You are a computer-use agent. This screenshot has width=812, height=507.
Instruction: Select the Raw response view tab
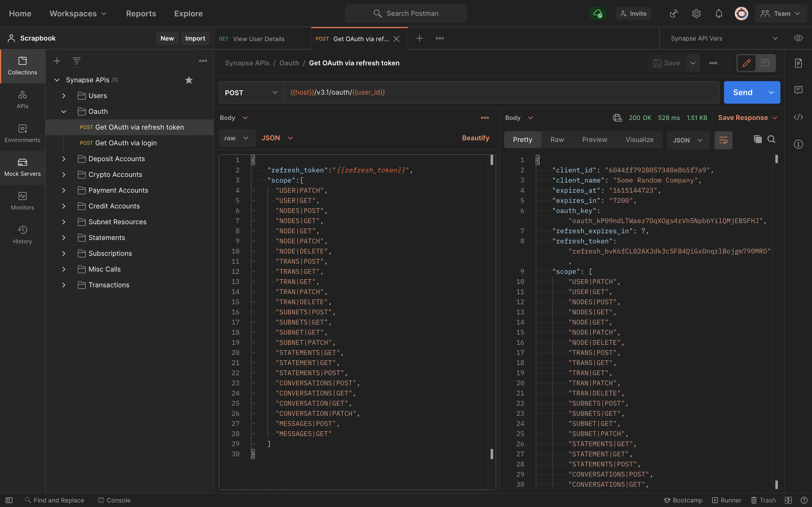(x=557, y=140)
